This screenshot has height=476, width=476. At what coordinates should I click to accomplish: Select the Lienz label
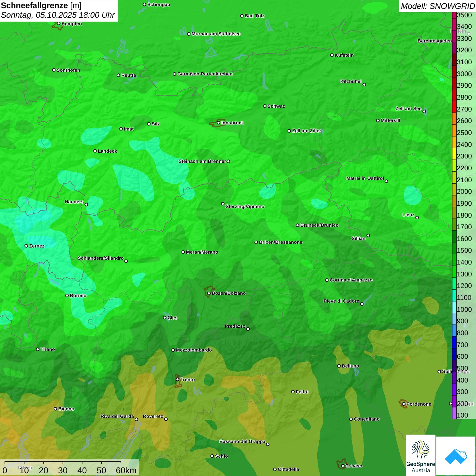click(x=408, y=215)
